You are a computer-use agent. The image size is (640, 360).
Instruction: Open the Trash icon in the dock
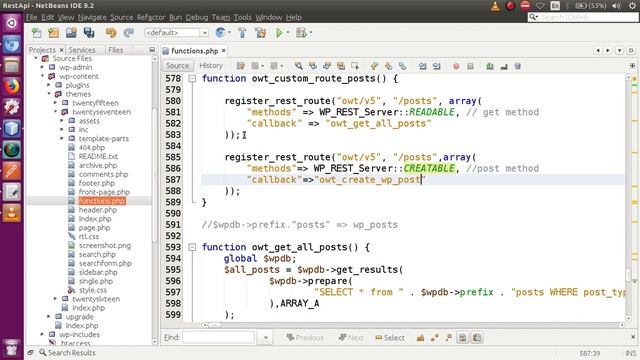pyautogui.click(x=11, y=348)
